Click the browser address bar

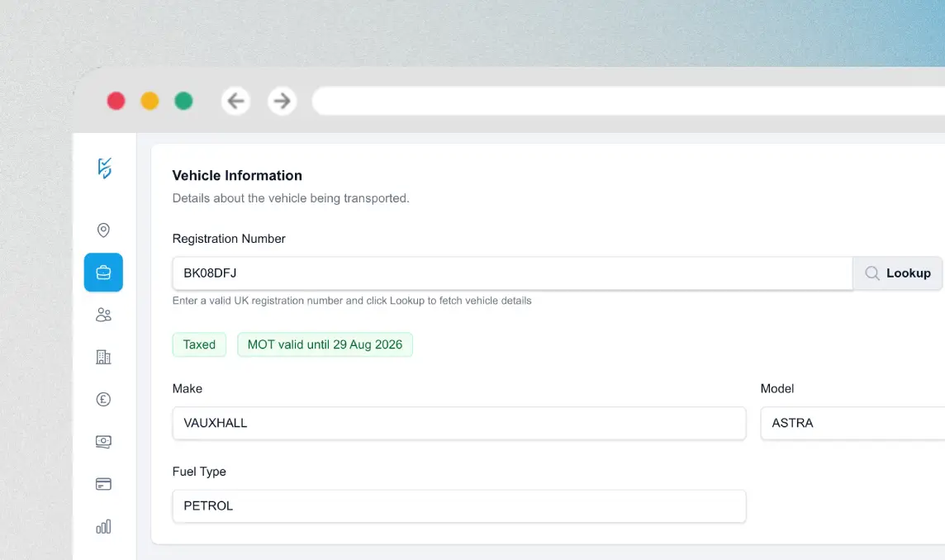629,101
